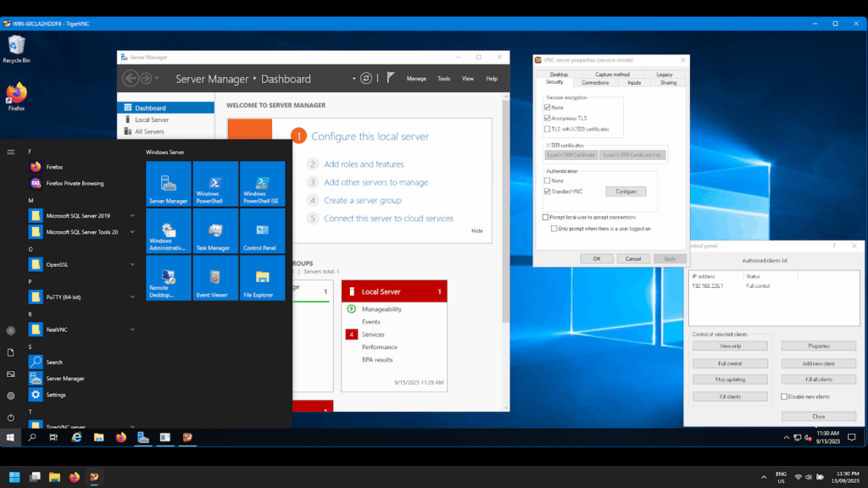Click Server Manager refresh icon
The image size is (868, 488).
366,78
